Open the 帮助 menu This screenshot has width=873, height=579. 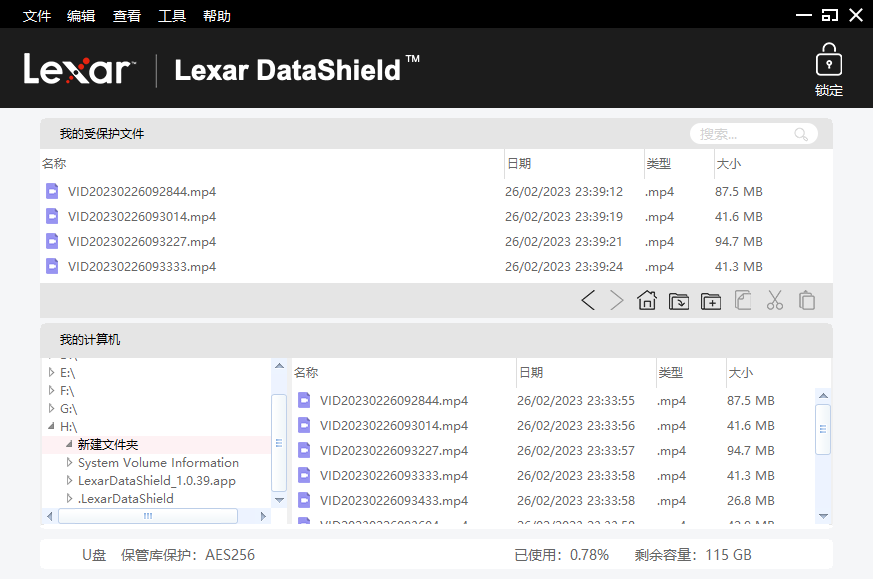(x=217, y=16)
